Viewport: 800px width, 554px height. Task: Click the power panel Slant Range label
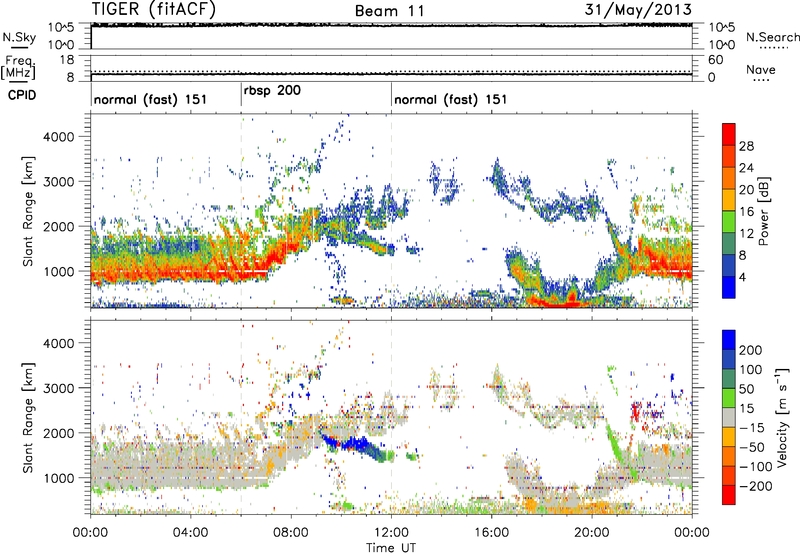(28, 211)
